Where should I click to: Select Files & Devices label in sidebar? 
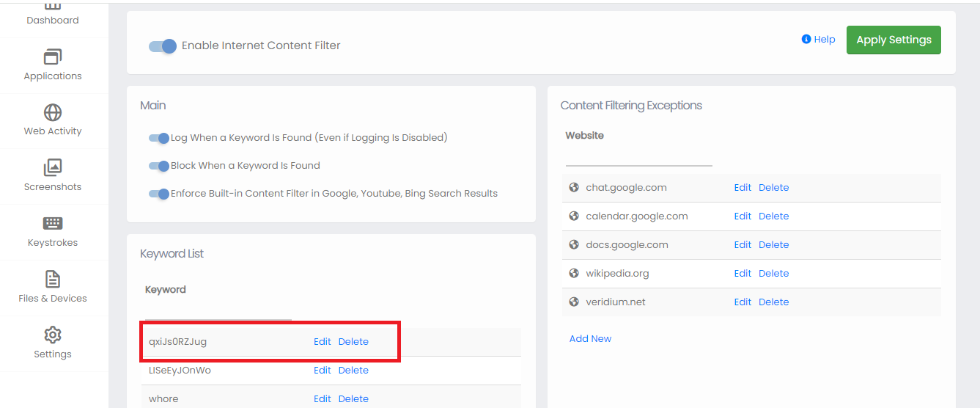[x=53, y=299]
